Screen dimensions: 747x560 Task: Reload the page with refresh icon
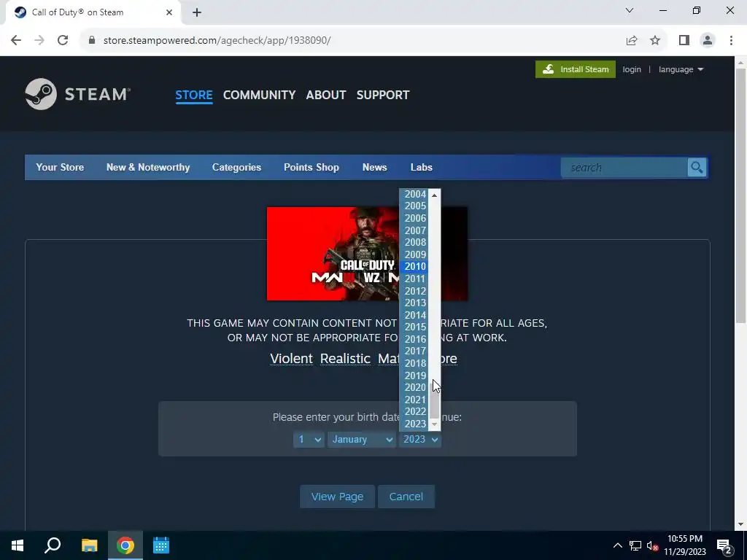[x=63, y=41]
